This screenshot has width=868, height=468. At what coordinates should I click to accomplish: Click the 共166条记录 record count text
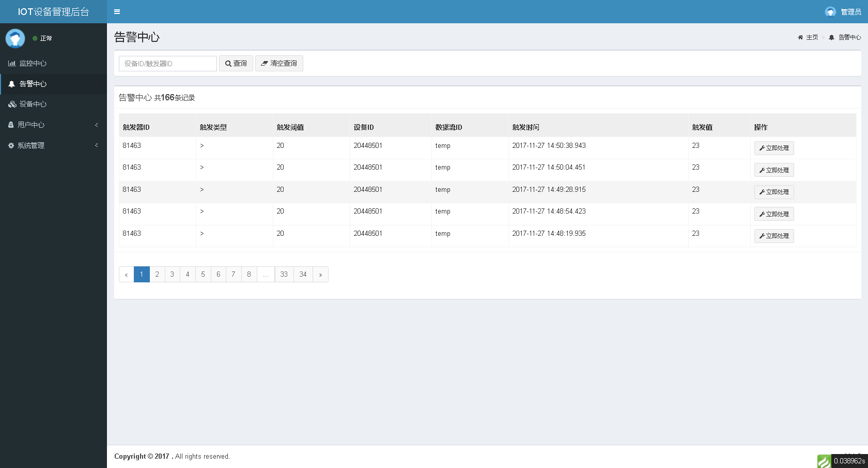pyautogui.click(x=175, y=98)
